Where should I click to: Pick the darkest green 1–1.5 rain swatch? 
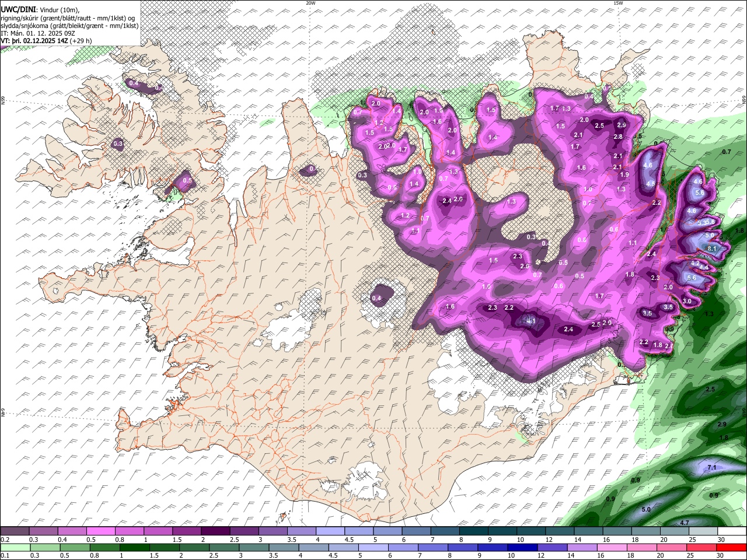point(134,547)
